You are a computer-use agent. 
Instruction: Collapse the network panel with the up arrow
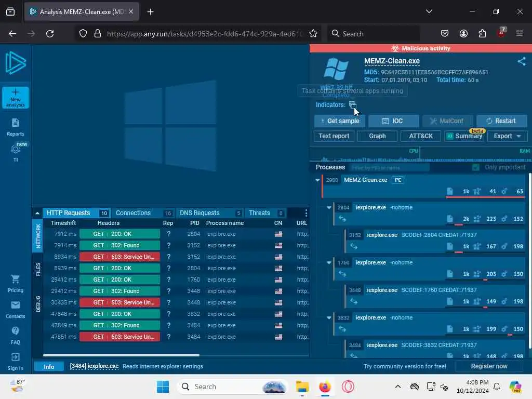click(37, 213)
